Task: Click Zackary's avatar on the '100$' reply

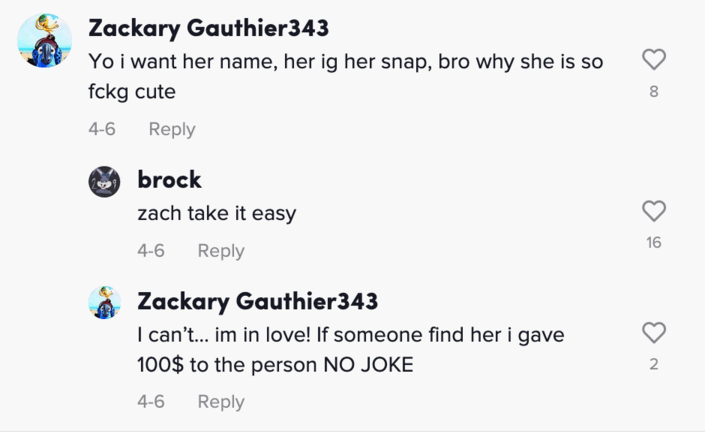Action: [x=105, y=302]
